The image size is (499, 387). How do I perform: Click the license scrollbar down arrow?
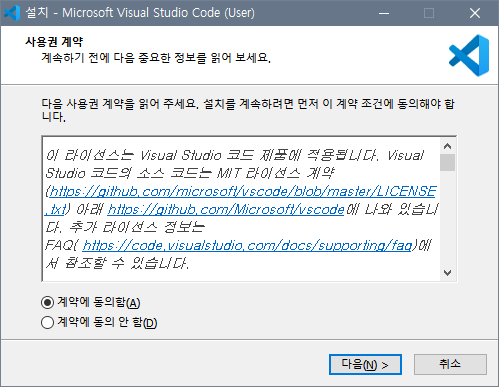point(447,273)
